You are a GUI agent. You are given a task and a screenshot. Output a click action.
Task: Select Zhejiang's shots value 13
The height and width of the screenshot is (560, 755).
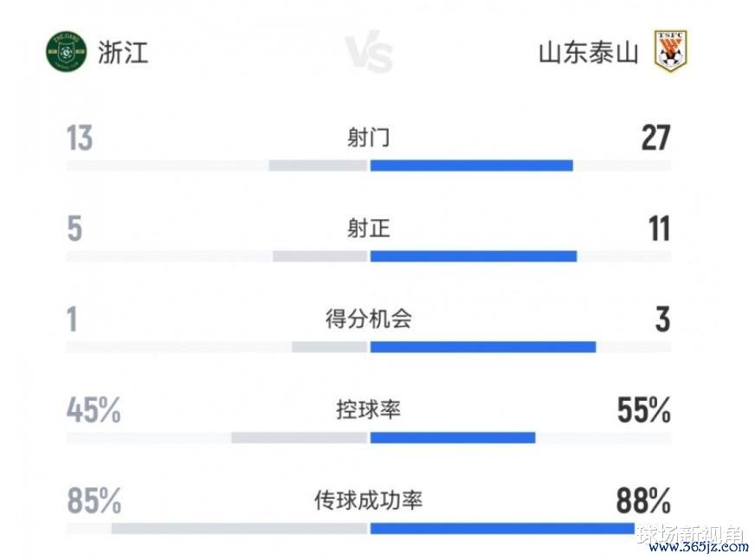coord(80,138)
